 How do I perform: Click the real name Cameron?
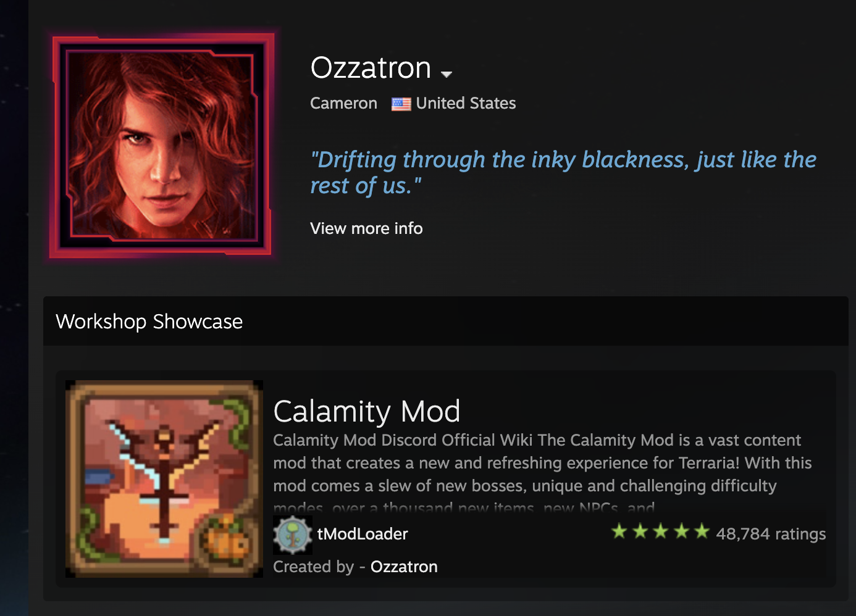pyautogui.click(x=343, y=103)
